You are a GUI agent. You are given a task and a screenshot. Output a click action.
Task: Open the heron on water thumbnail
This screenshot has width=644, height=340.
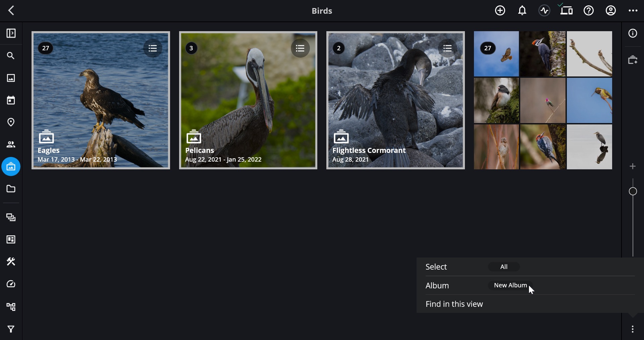tap(589, 147)
